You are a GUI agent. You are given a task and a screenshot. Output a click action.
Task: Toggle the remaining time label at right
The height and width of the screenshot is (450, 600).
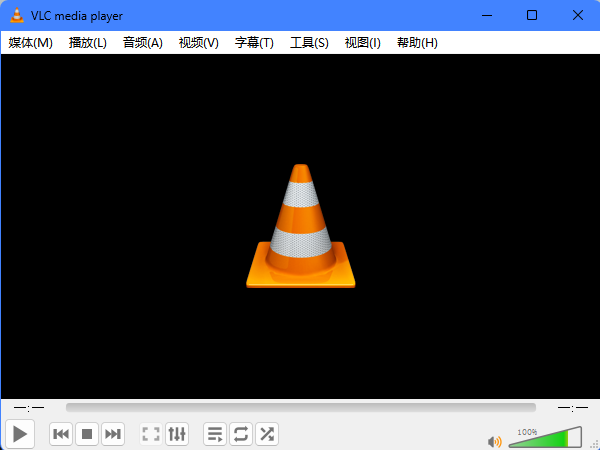[572, 408]
